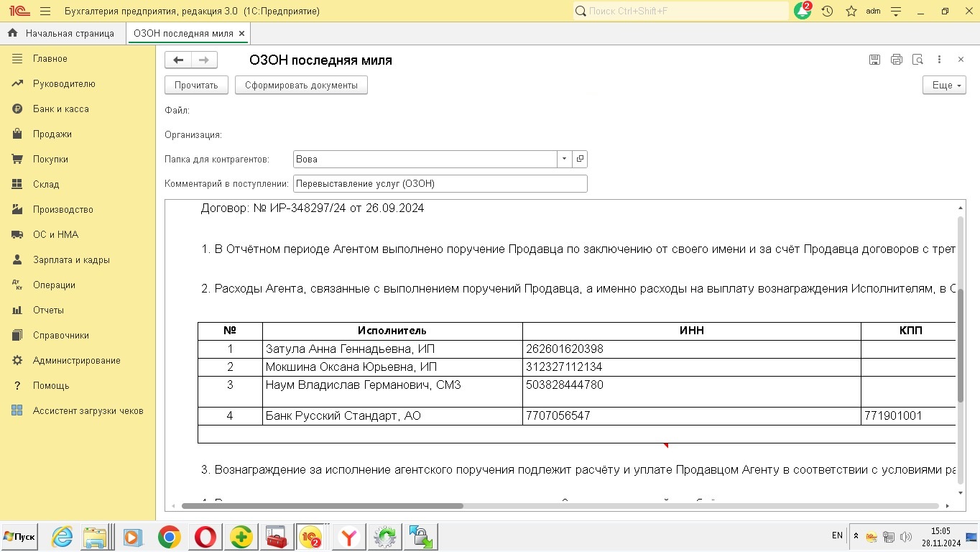Open the 1C main menu hamburger icon
Image resolution: width=980 pixels, height=552 pixels.
(45, 11)
